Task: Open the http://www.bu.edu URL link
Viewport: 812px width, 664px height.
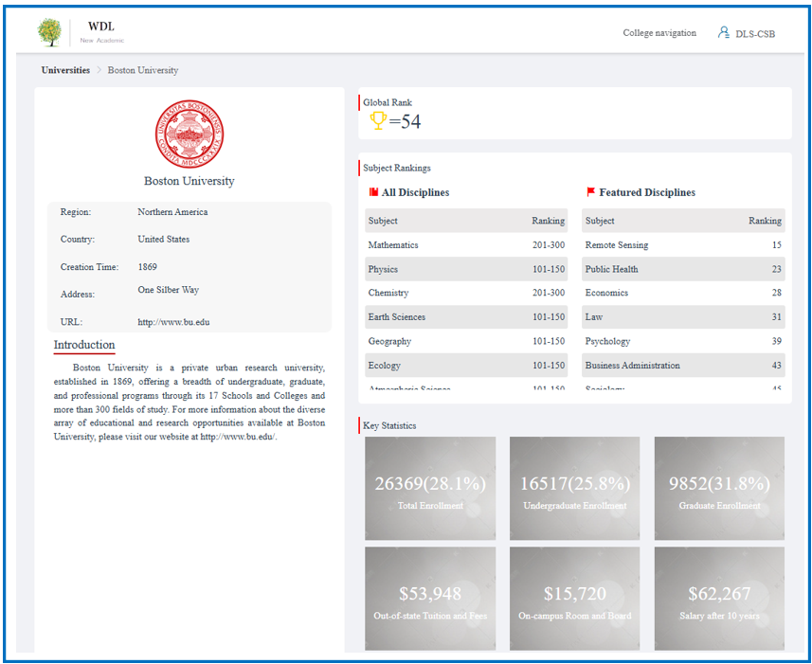Action: click(173, 322)
